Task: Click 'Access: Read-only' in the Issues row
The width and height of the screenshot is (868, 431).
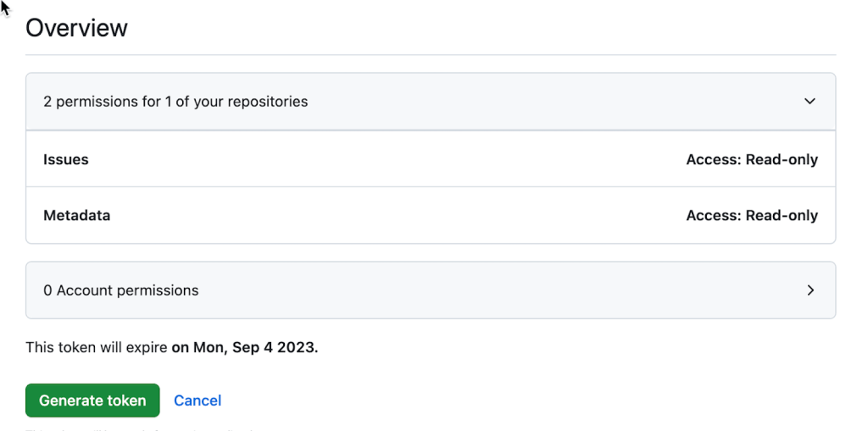Action: (x=752, y=159)
